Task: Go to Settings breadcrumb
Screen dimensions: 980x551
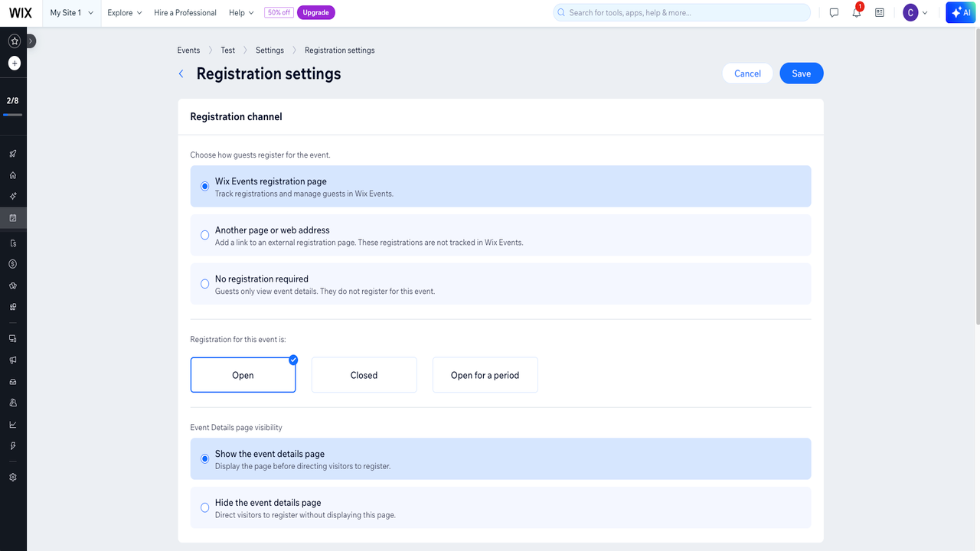Action: 269,51
